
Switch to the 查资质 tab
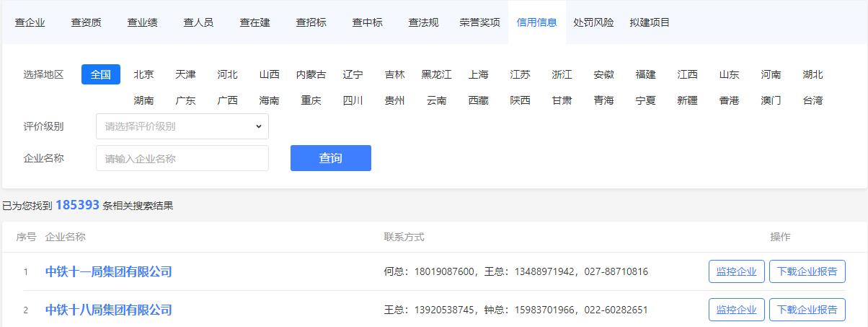pos(86,22)
